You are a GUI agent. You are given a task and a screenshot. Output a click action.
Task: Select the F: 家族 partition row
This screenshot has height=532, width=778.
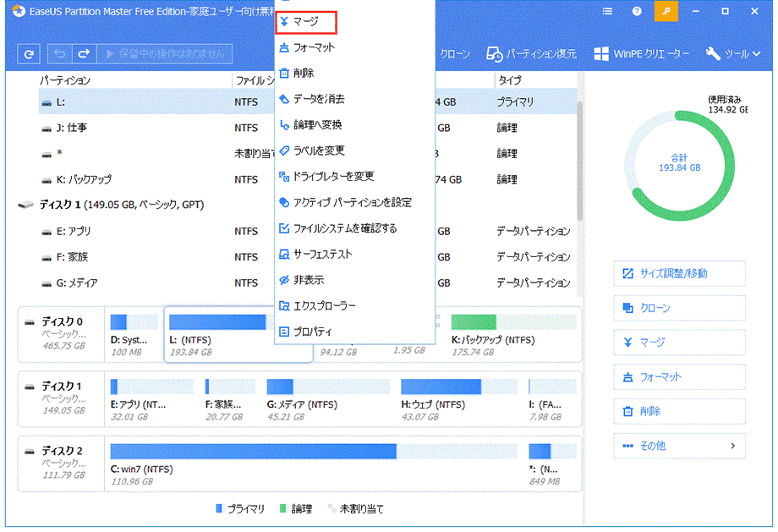pyautogui.click(x=308, y=257)
